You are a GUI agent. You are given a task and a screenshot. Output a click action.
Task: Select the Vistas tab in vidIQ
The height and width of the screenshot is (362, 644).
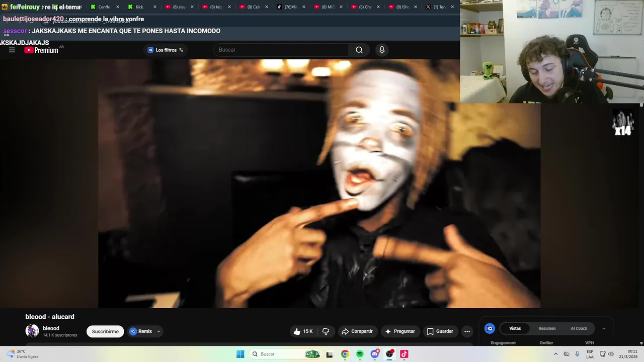click(x=515, y=328)
